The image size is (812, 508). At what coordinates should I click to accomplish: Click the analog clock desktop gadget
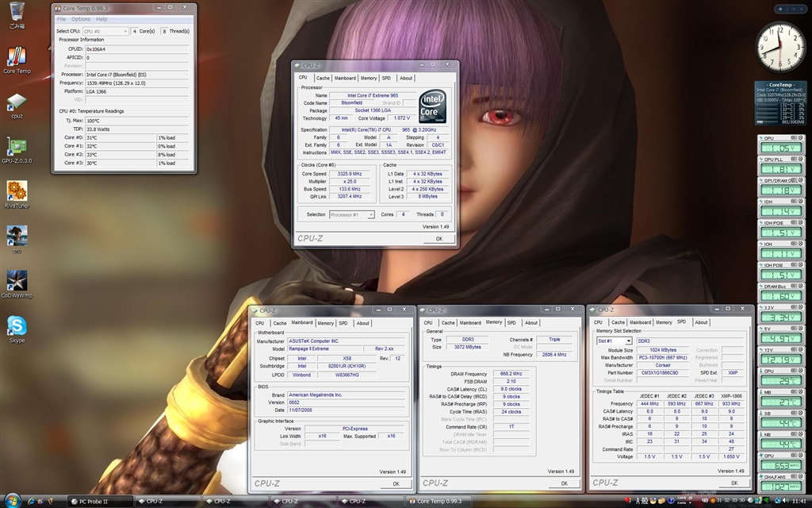pyautogui.click(x=779, y=47)
